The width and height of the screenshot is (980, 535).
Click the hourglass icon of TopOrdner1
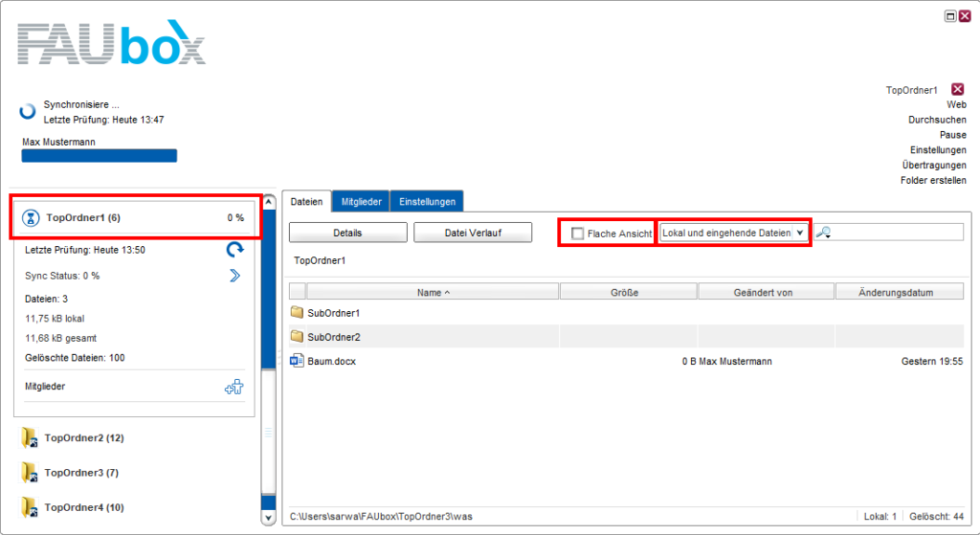coord(32,218)
